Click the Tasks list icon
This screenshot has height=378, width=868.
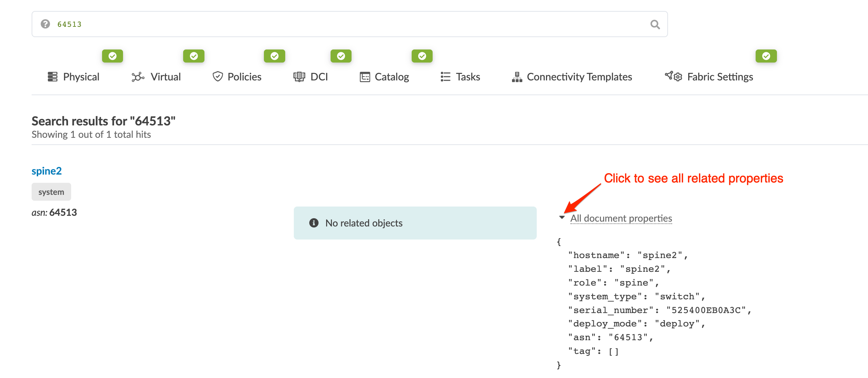[445, 77]
